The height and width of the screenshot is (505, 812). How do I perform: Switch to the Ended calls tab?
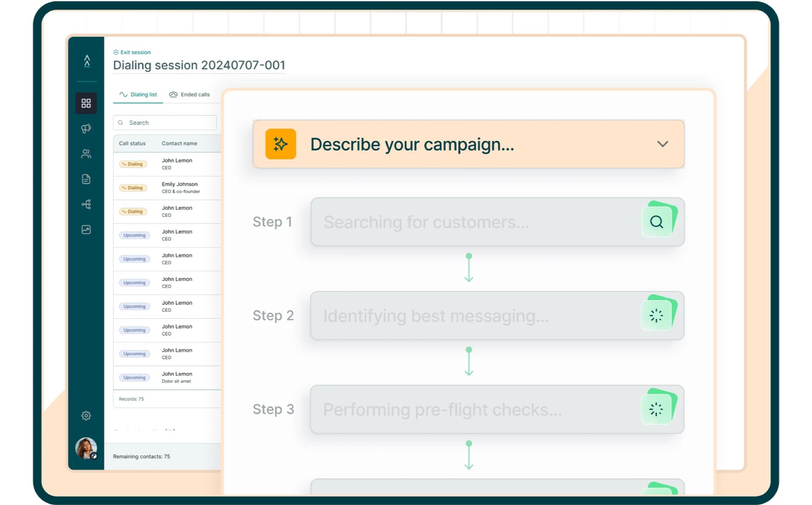tap(189, 94)
